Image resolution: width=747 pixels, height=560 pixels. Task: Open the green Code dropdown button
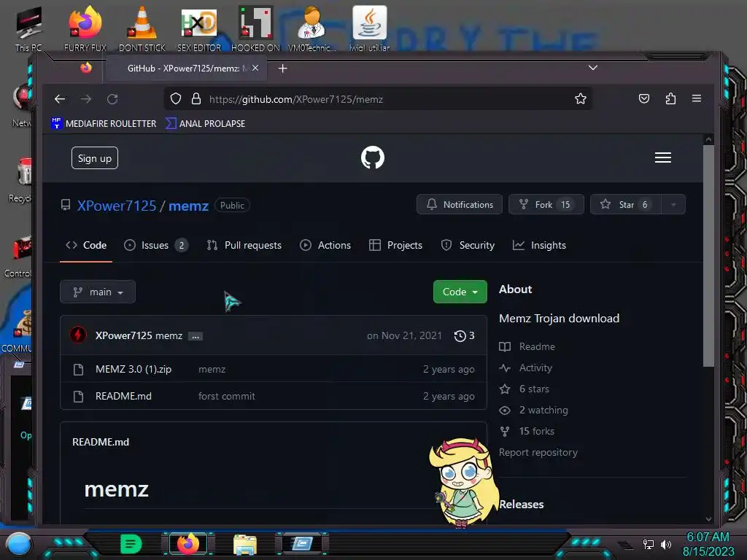[460, 292]
